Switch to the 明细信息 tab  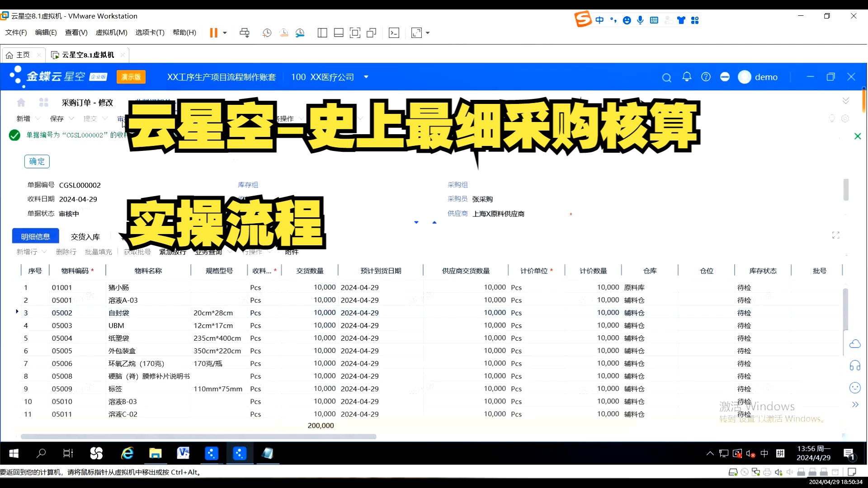35,236
